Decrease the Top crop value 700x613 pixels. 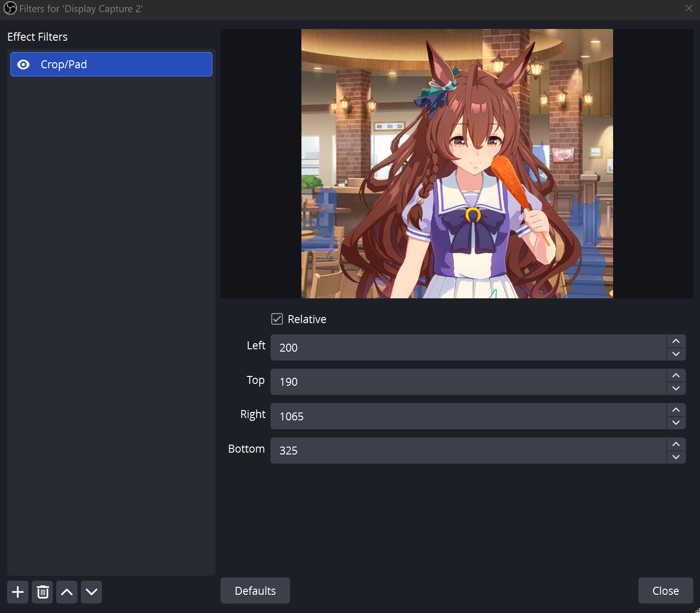pos(676,388)
